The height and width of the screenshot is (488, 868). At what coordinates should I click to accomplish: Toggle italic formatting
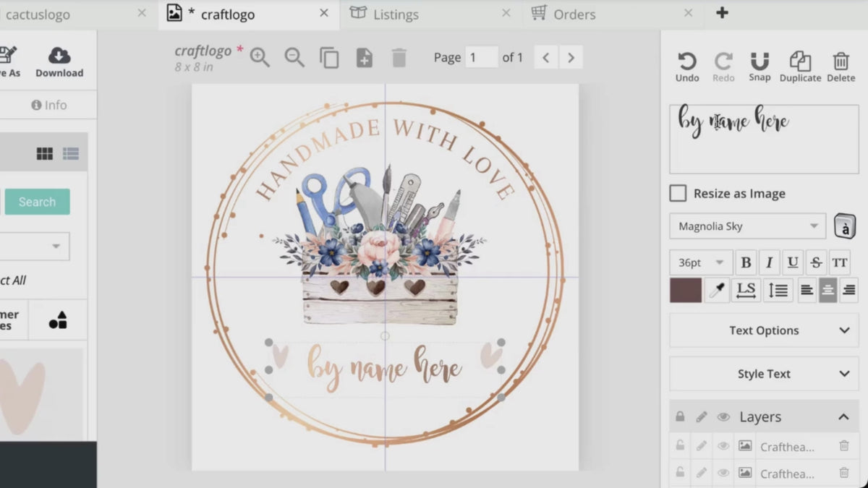click(769, 262)
